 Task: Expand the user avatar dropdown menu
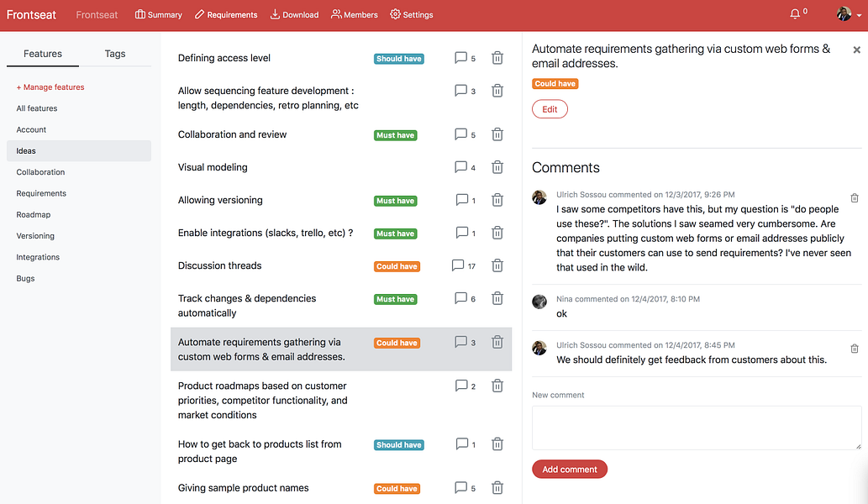click(850, 13)
